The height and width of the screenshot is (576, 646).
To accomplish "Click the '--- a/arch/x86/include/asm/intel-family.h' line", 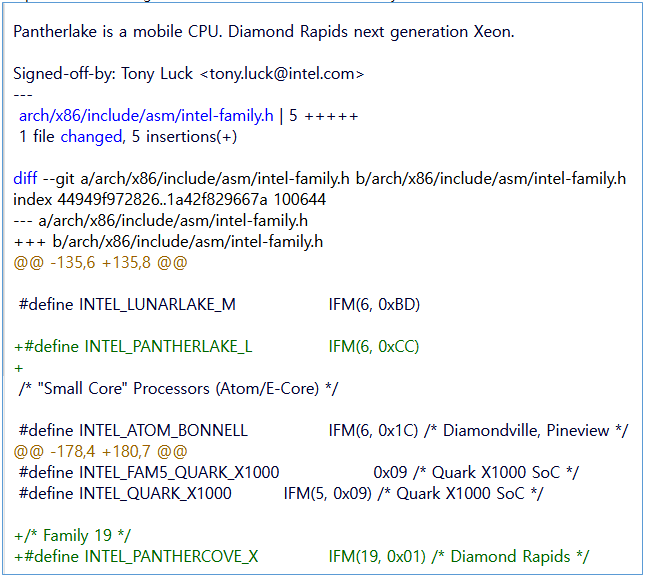I will (x=160, y=221).
